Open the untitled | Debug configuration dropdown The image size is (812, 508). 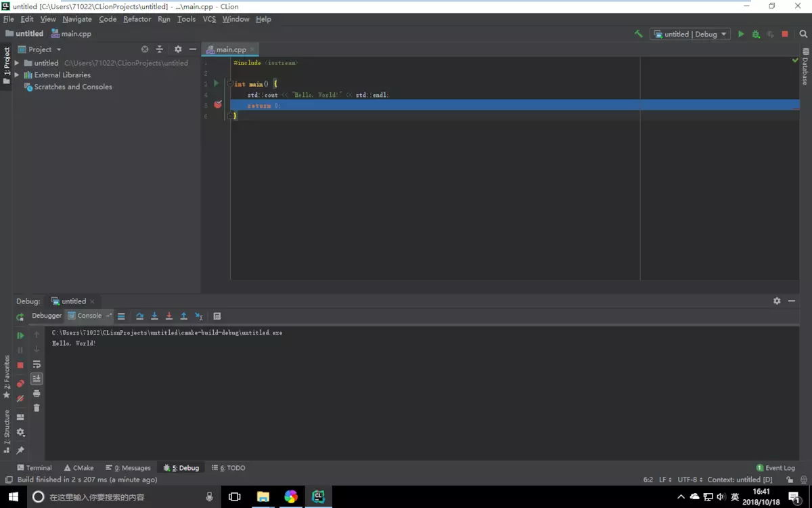[x=690, y=34]
